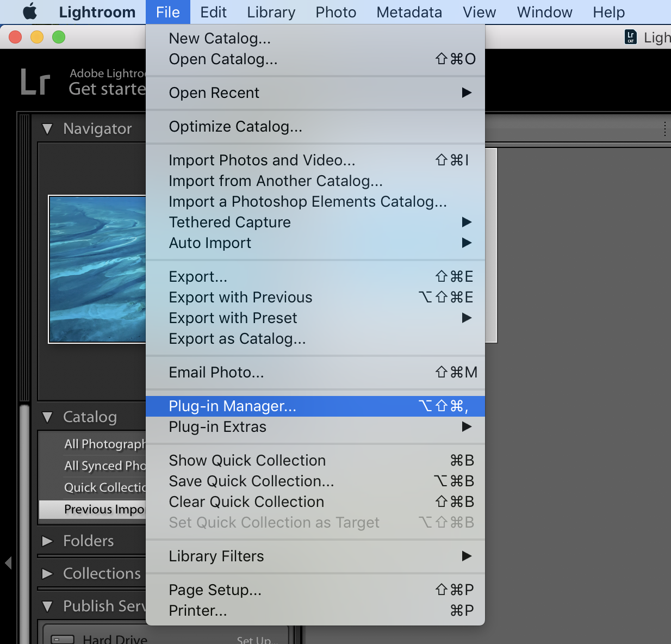Choose Clear Quick Collection

coord(315,502)
